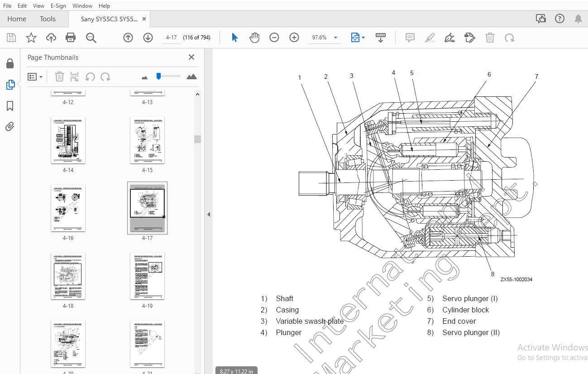Open the View menu
Viewport: 588px width, 374px height.
pos(39,5)
